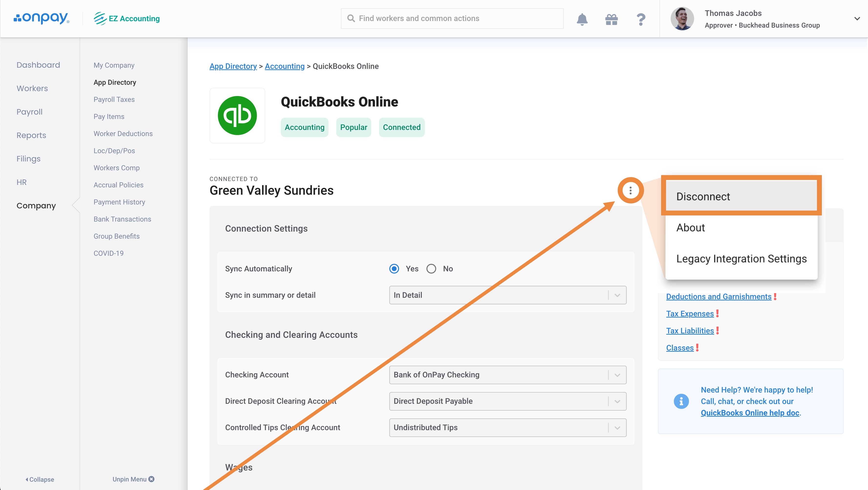Open COVID-19 submenu item

[x=108, y=253]
